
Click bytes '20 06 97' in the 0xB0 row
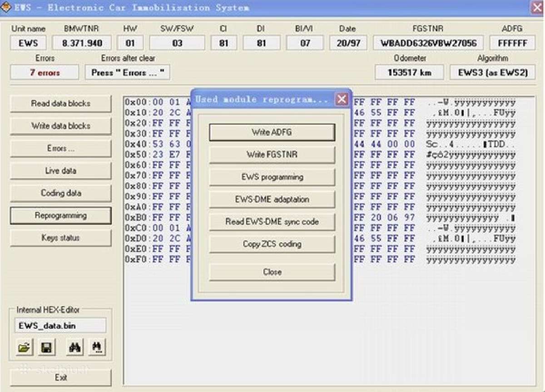(392, 217)
